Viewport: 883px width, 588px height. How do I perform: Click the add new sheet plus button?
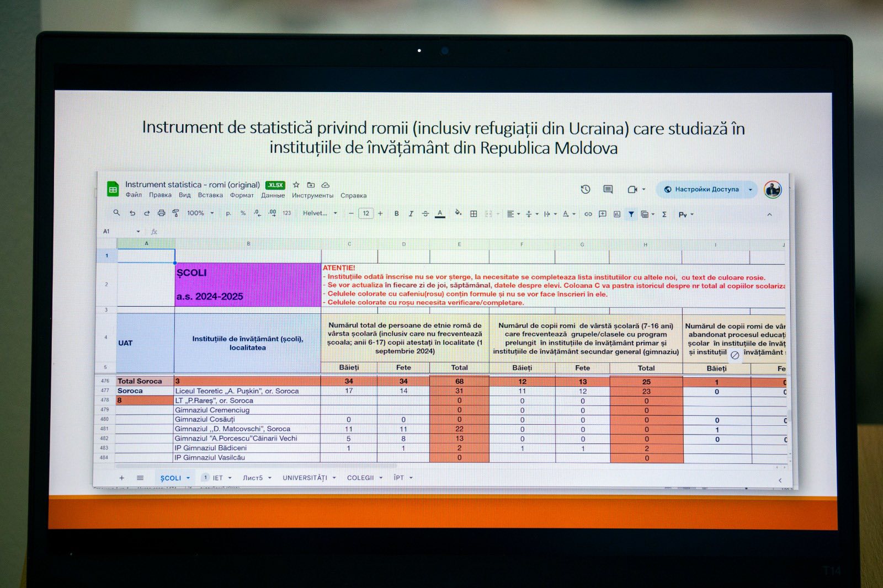pyautogui.click(x=122, y=478)
